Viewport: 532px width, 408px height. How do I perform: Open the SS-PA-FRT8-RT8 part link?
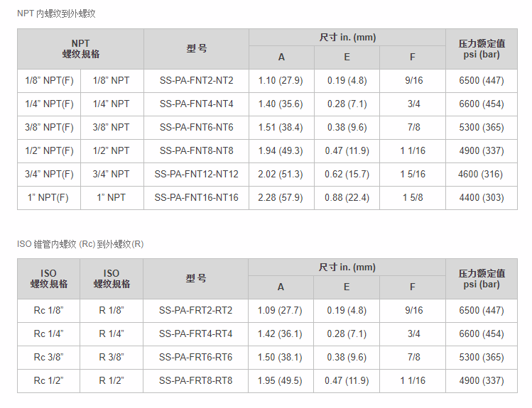coord(195,381)
